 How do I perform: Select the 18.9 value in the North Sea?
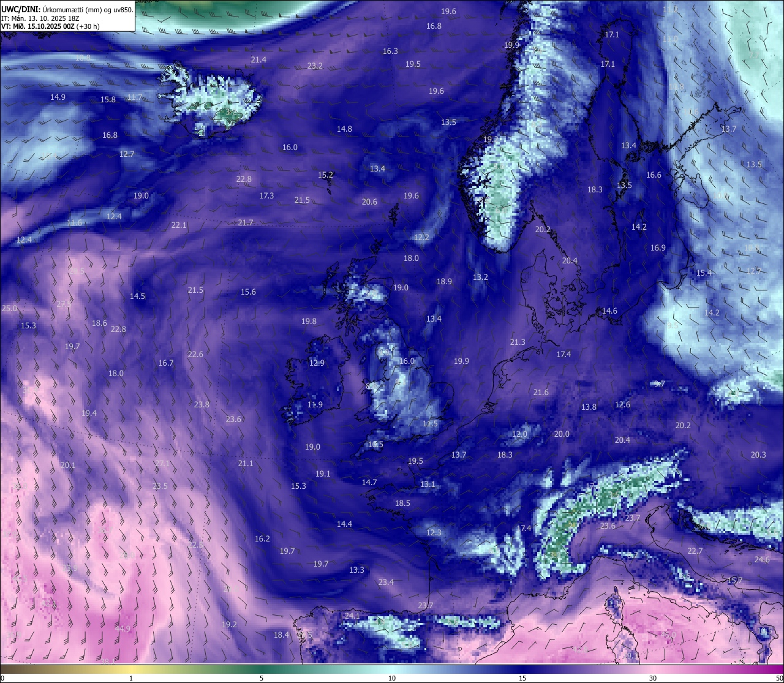[x=444, y=281]
